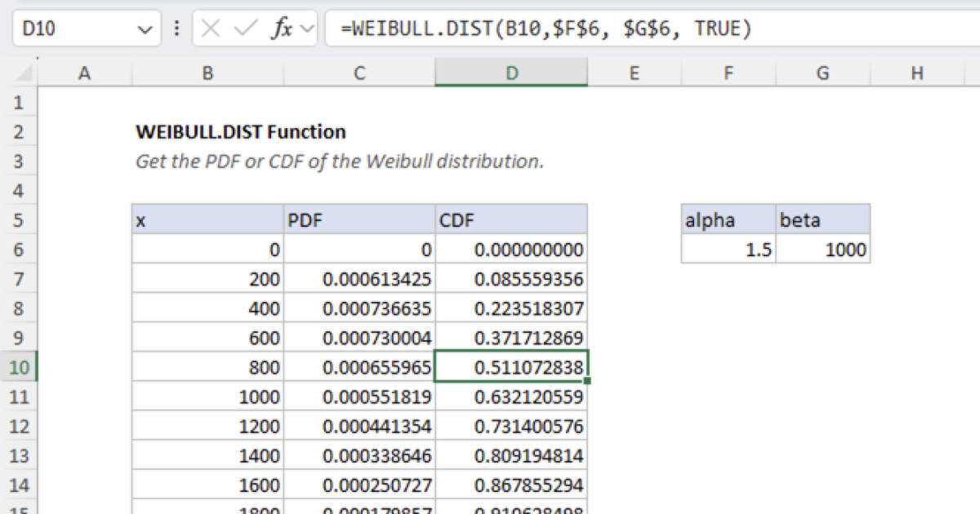Click the Enter checkmark icon in formula bar
Viewport: 980px width, 514px height.
243,29
